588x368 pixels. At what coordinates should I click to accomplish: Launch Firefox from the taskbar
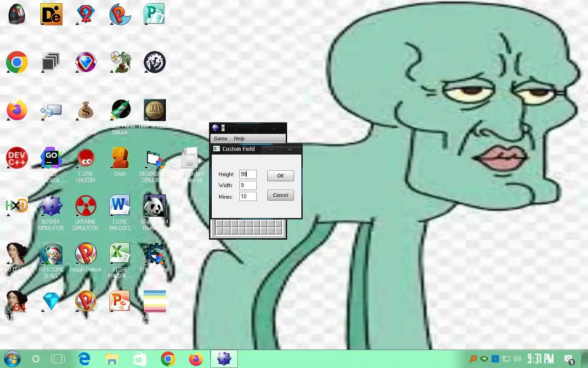(196, 359)
